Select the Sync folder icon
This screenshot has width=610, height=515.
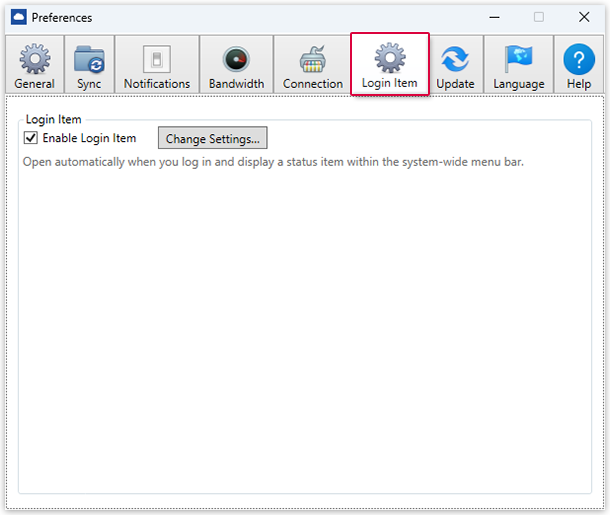(89, 59)
